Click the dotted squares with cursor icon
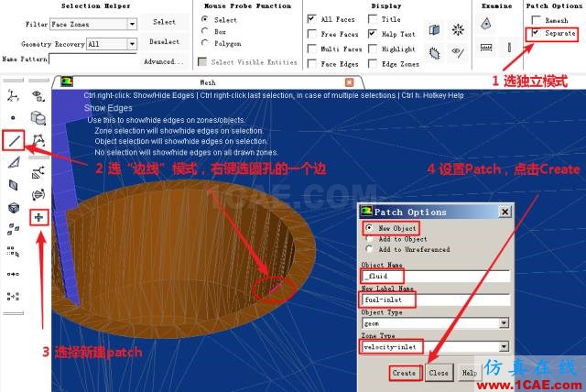The image size is (586, 392). [x=13, y=252]
